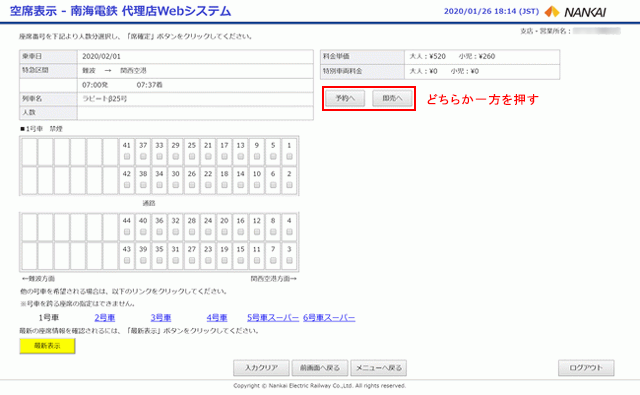Open the 5号車スーパー link
The image size is (640, 395).
273,318
